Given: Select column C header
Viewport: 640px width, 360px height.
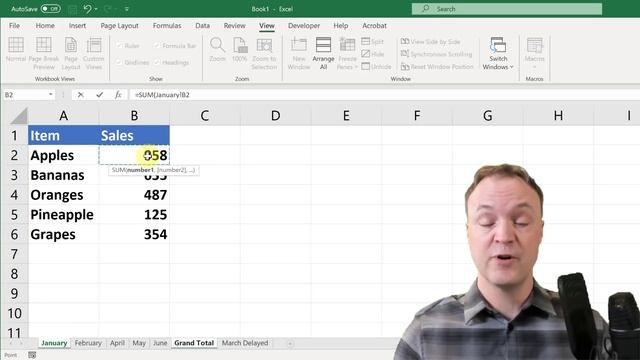Looking at the screenshot, I should tap(204, 116).
